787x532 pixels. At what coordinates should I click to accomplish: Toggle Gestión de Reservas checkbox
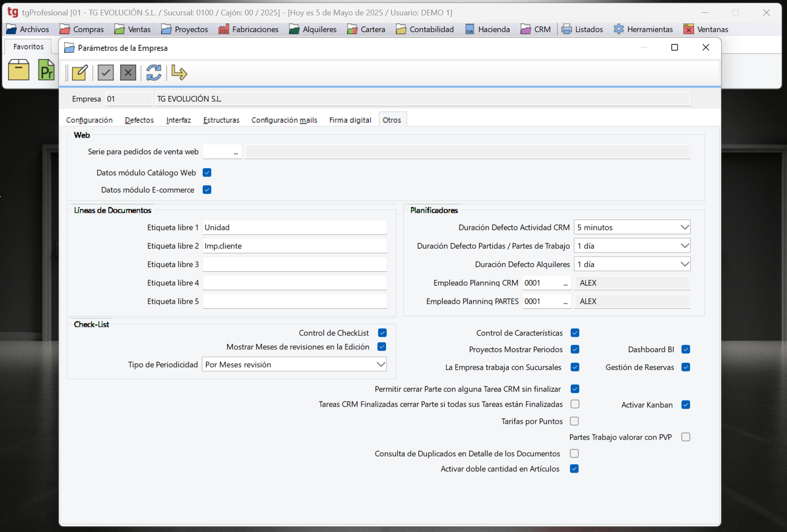tap(686, 367)
